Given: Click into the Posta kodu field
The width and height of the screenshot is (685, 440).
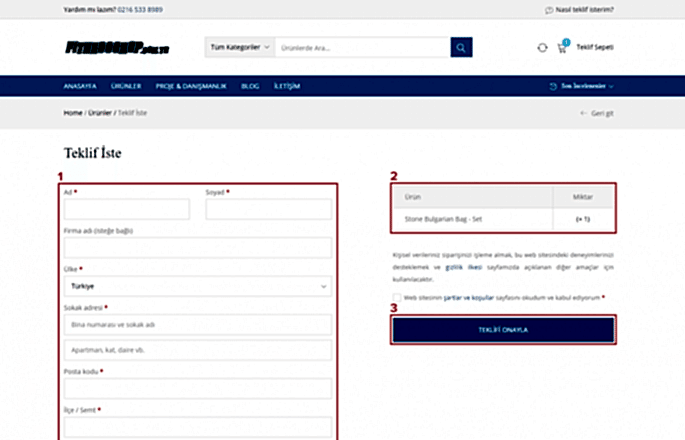Looking at the screenshot, I should click(x=197, y=389).
